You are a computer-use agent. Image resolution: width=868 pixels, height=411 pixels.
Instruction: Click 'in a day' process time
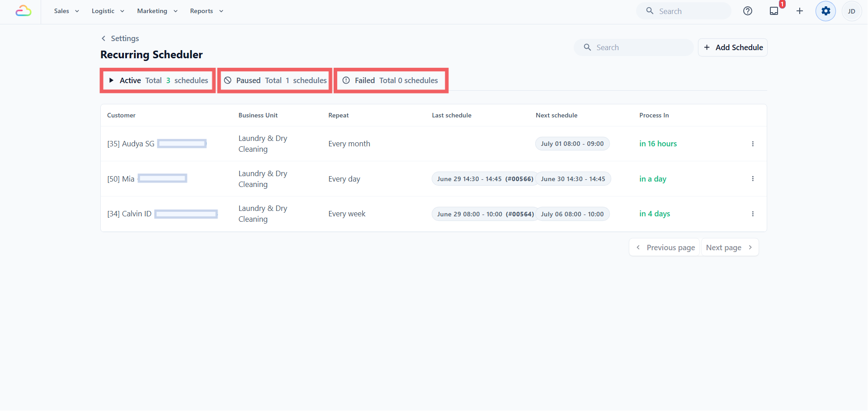[x=653, y=179]
